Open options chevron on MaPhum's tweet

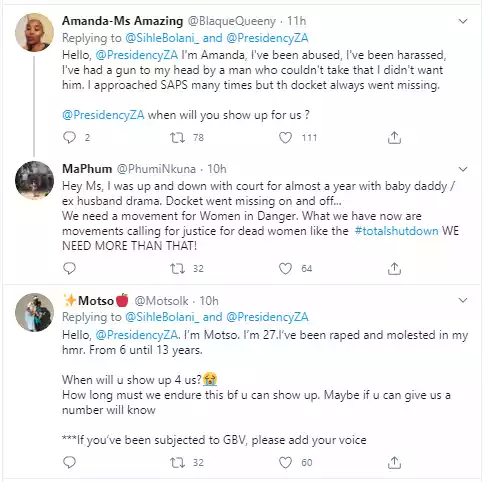click(463, 169)
